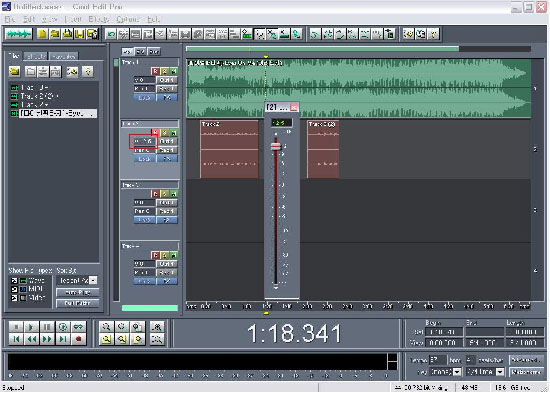Screen dimensions: 550x395
Task: Close the floating [2] fader window
Action: click(294, 107)
